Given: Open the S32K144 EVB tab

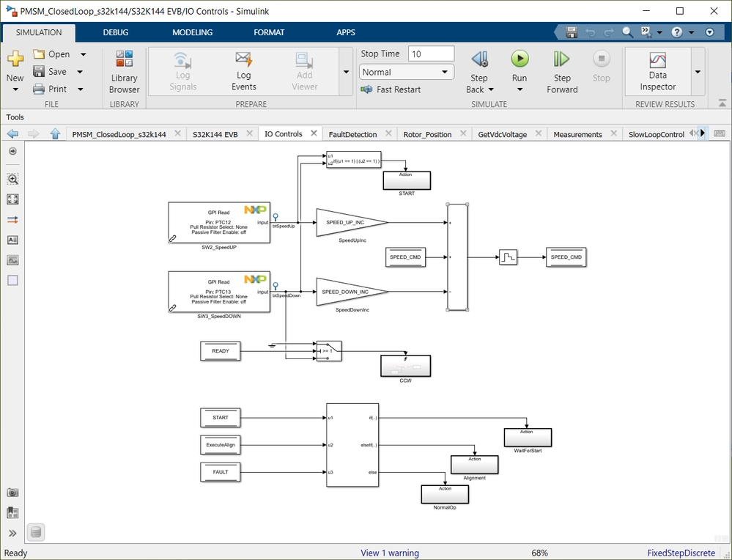Looking at the screenshot, I should [215, 135].
